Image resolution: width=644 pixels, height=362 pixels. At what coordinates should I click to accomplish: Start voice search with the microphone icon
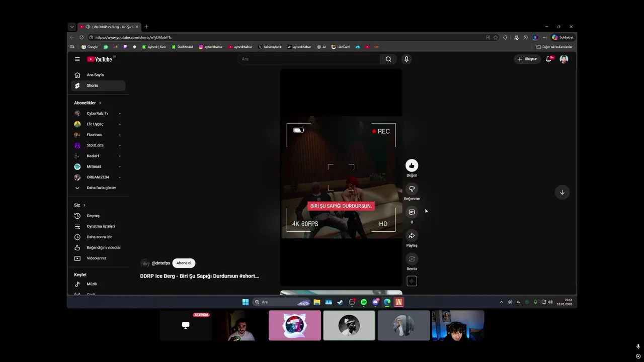[x=407, y=59]
